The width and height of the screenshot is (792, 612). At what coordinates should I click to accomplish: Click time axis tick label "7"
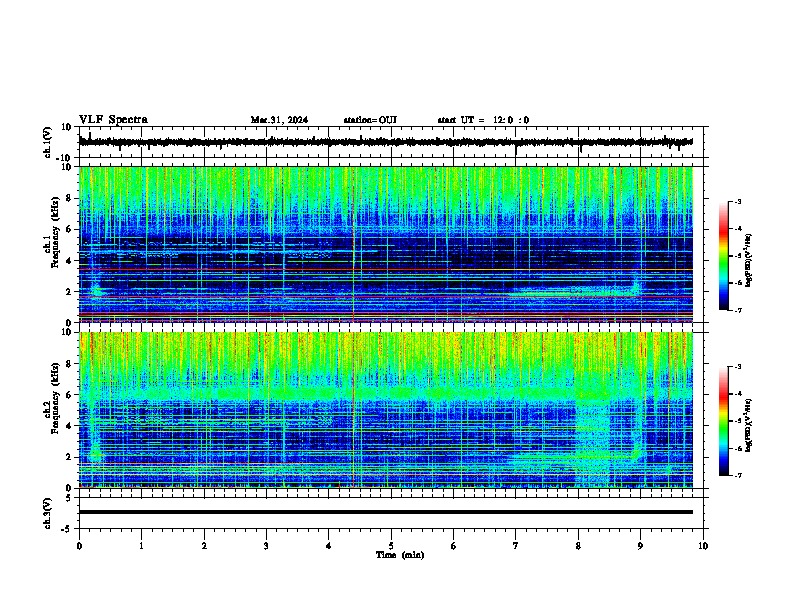click(516, 546)
